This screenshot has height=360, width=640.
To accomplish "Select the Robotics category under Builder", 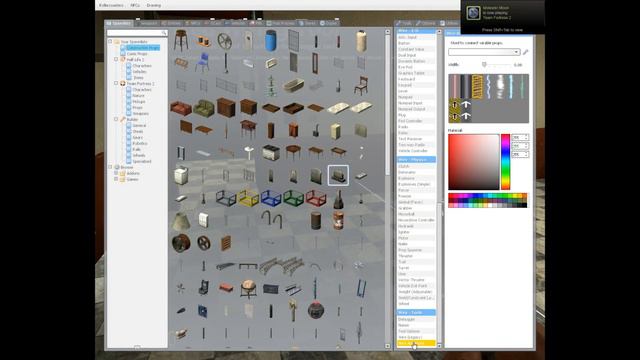I will tap(140, 143).
